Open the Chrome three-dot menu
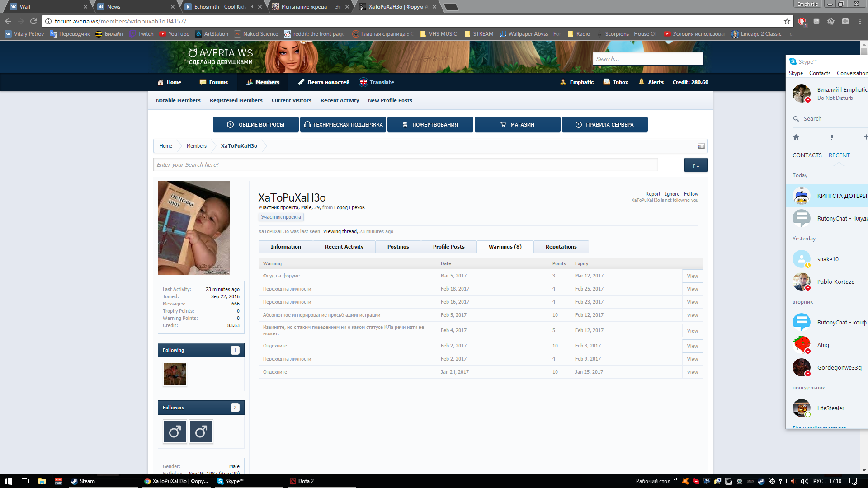The width and height of the screenshot is (868, 488). click(860, 21)
